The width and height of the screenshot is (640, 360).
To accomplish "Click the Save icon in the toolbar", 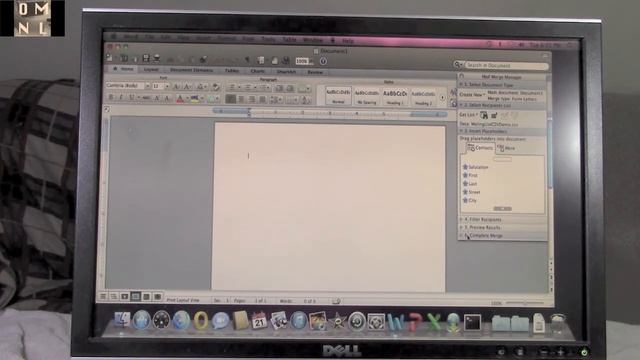I will tap(146, 58).
